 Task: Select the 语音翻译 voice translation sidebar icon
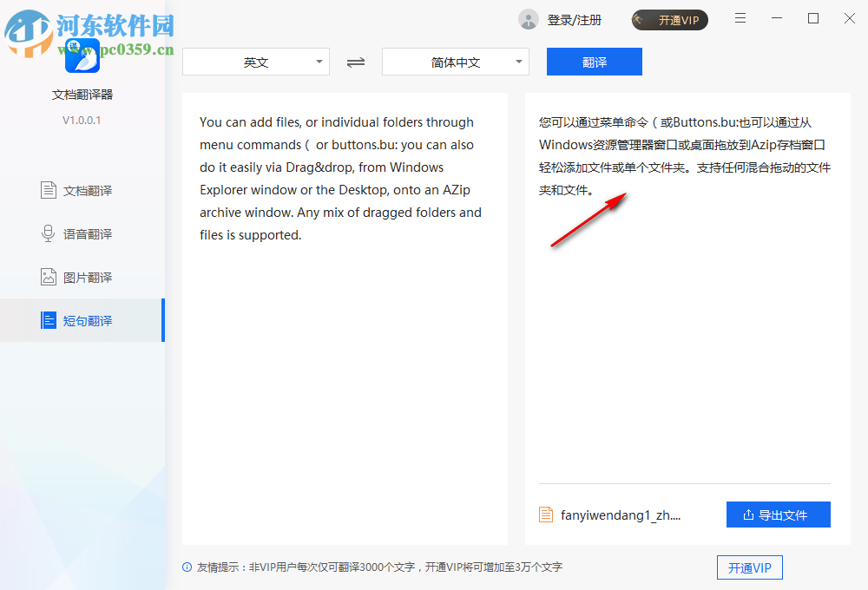[x=48, y=233]
